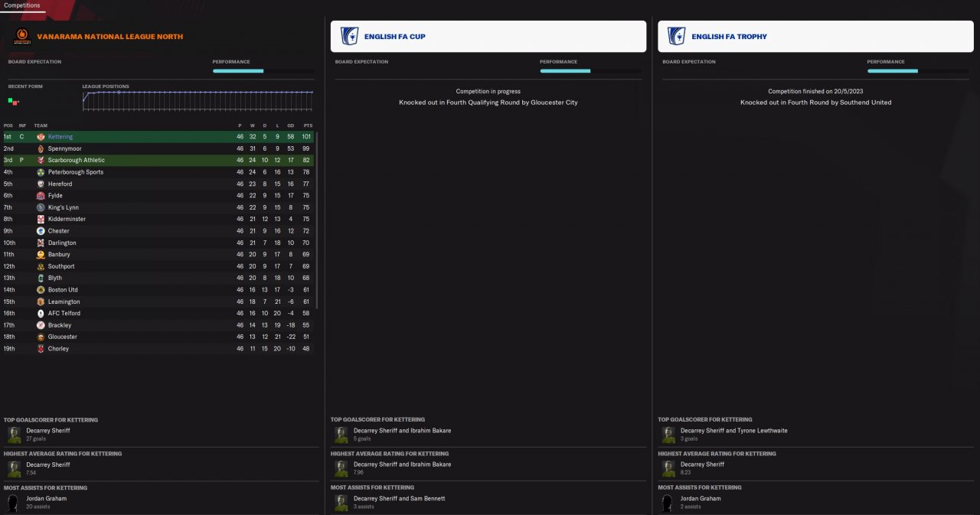Click the Vanarama National League logo icon
Image resolution: width=980 pixels, height=515 pixels.
pyautogui.click(x=22, y=36)
